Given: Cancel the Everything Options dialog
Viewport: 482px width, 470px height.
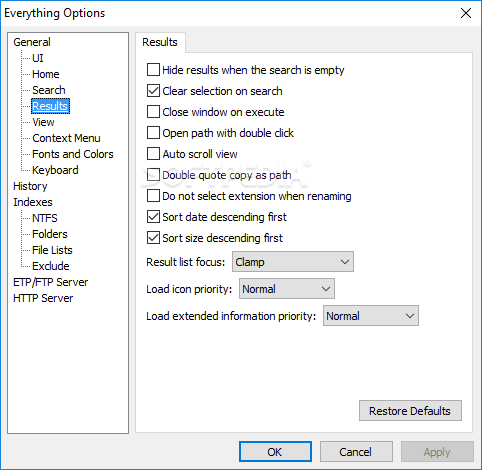Looking at the screenshot, I should tap(356, 452).
